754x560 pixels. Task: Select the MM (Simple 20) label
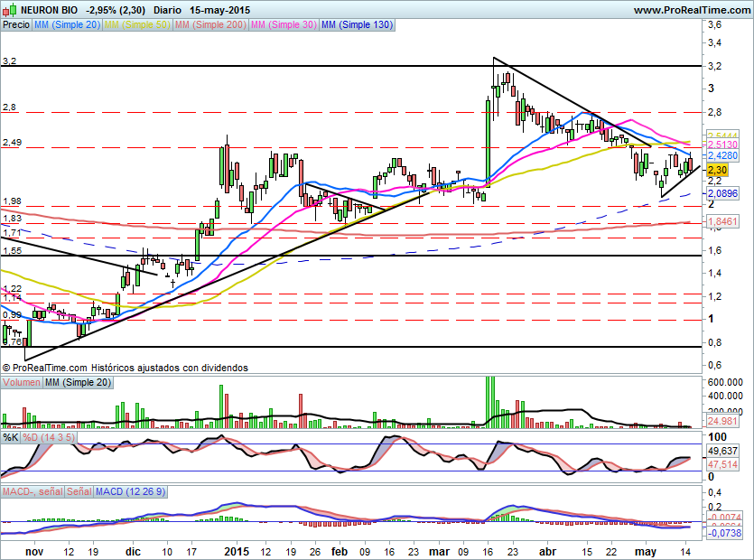pyautogui.click(x=68, y=25)
